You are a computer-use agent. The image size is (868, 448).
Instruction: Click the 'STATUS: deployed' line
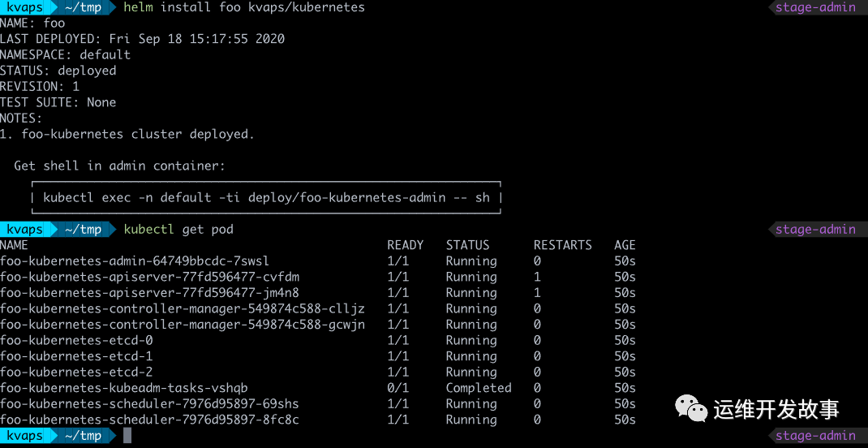pyautogui.click(x=58, y=71)
